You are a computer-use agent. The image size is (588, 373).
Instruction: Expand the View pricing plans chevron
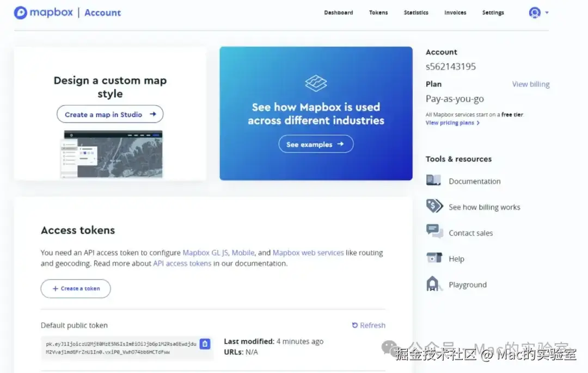(478, 123)
